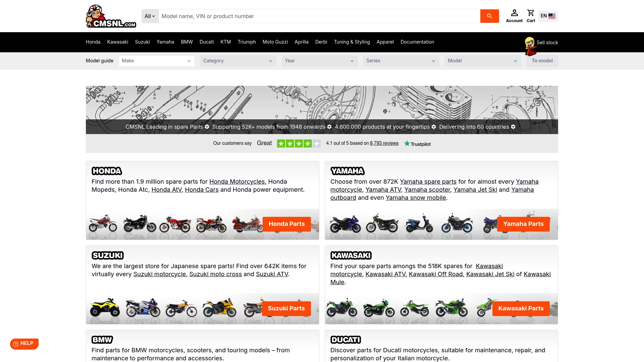Click the BMW brand logo heading
Image resolution: width=644 pixels, height=362 pixels.
tap(102, 340)
